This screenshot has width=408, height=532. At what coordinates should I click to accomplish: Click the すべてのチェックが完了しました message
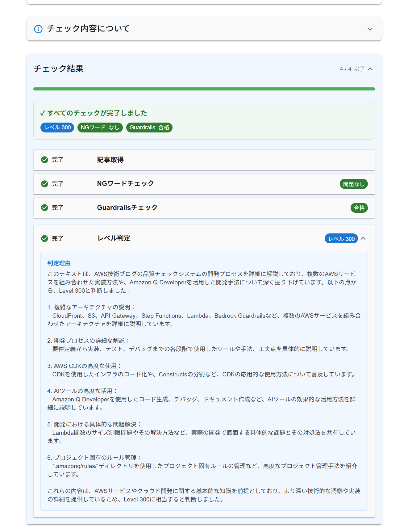[94, 113]
